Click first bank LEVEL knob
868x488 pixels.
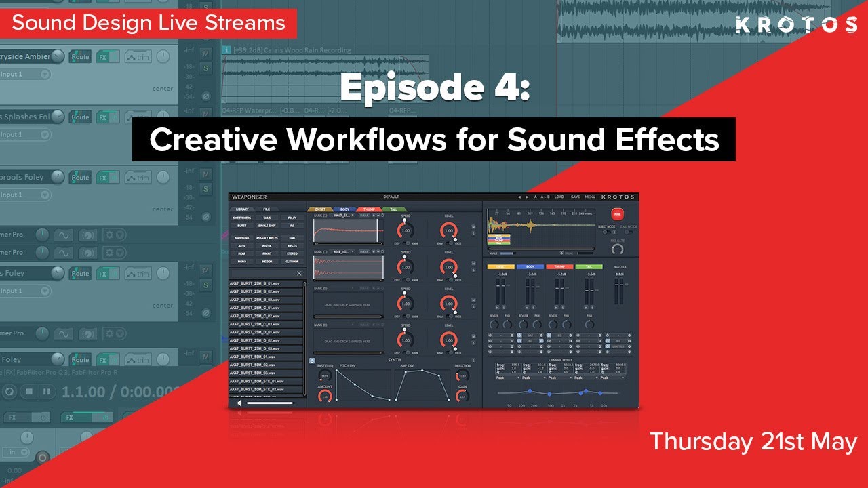point(449,230)
